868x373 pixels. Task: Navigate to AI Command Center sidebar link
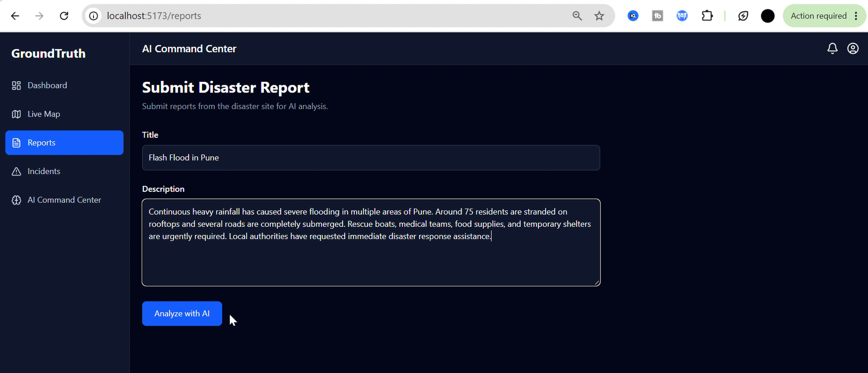[x=64, y=200]
